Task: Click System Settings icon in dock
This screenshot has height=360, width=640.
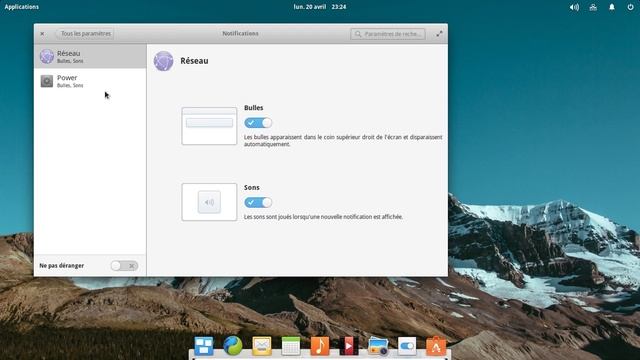Action: pos(407,346)
